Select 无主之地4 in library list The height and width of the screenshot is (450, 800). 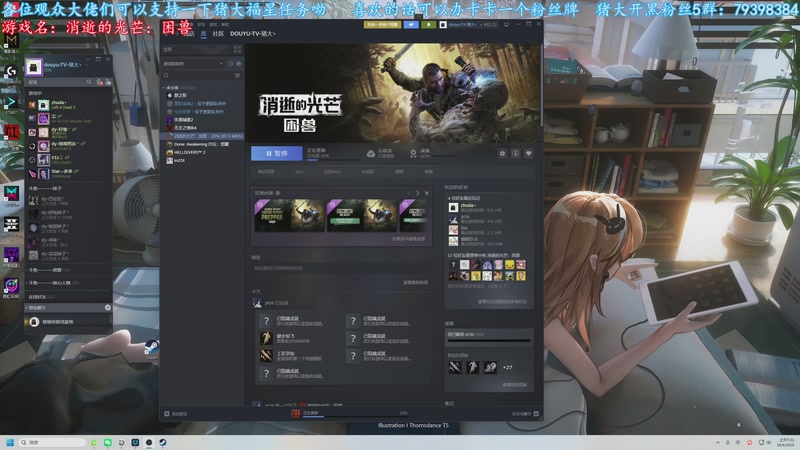185,128
